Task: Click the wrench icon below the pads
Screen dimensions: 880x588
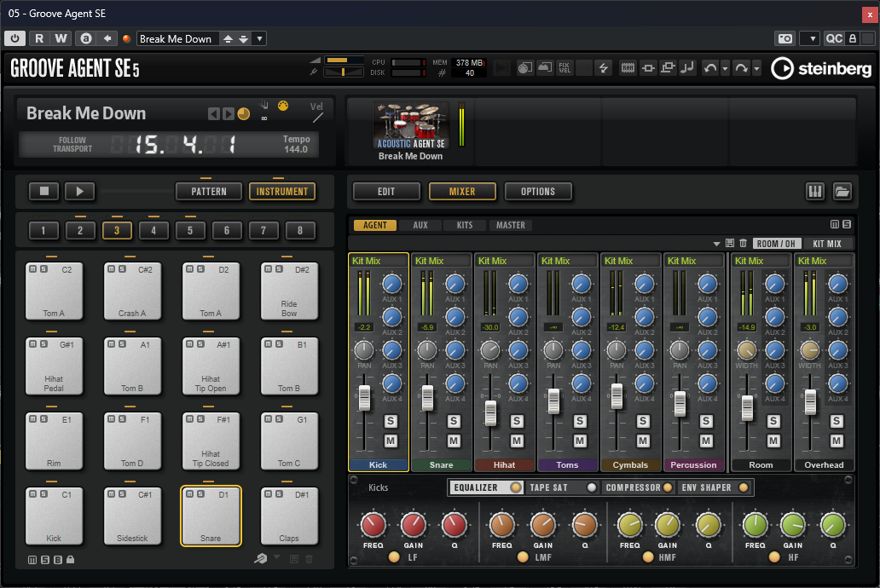Action: coord(260,558)
